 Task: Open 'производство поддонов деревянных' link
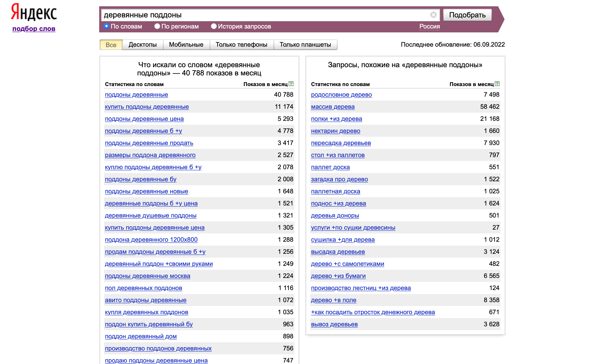(x=158, y=349)
